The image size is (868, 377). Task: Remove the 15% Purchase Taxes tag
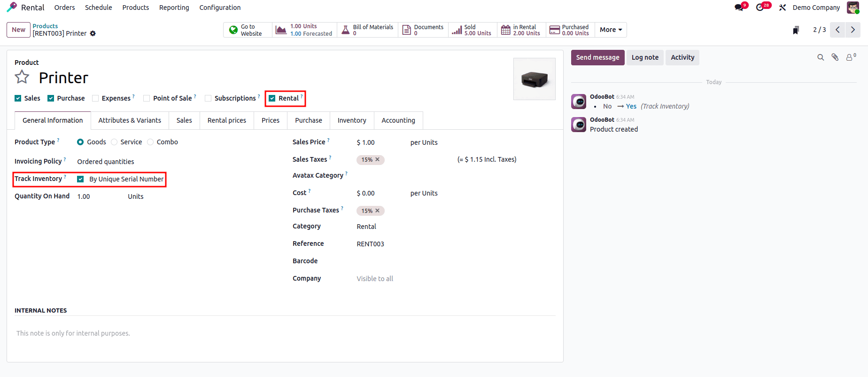pyautogui.click(x=377, y=211)
